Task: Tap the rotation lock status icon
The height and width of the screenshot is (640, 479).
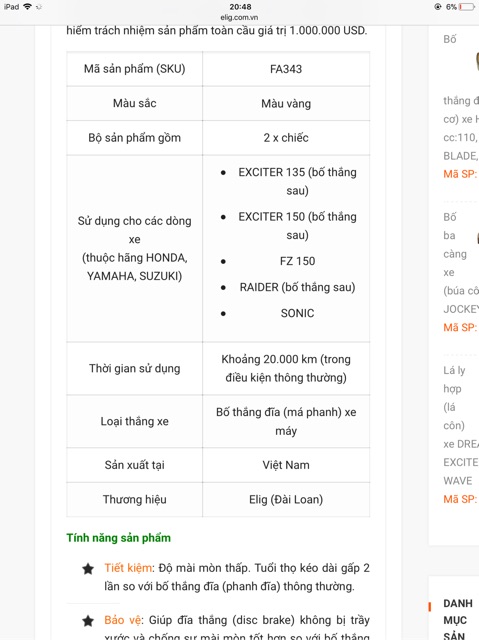Action: pyautogui.click(x=438, y=7)
